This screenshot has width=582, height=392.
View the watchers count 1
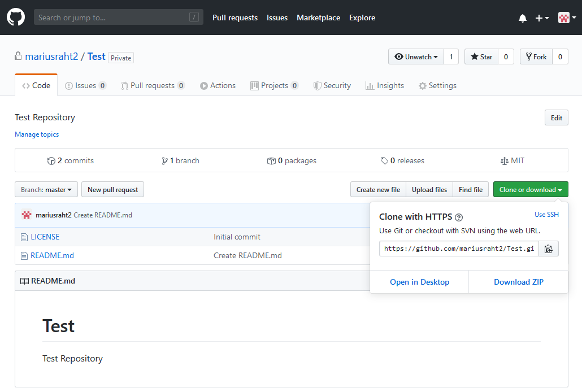click(x=451, y=57)
